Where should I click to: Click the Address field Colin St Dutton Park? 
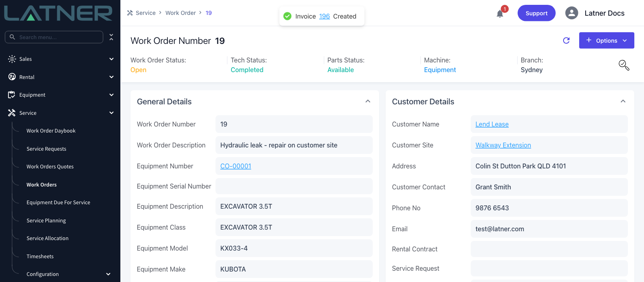[x=549, y=166]
